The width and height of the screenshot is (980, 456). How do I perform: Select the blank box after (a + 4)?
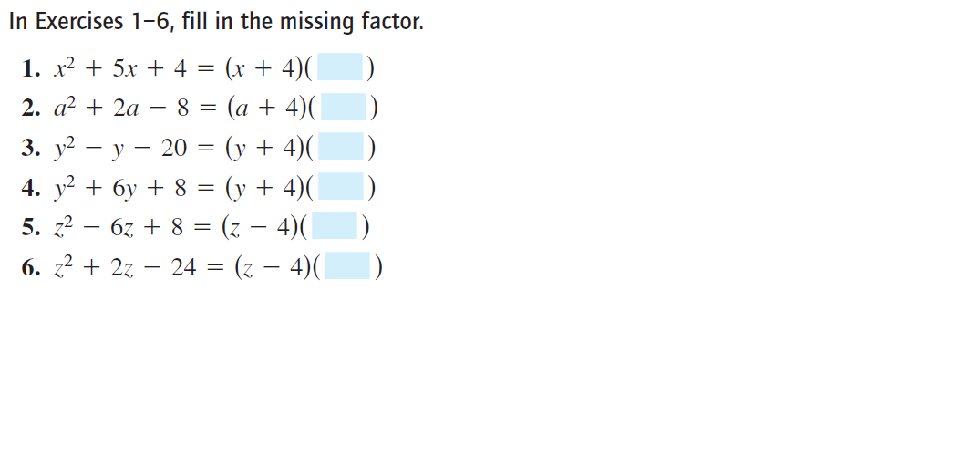point(343,107)
